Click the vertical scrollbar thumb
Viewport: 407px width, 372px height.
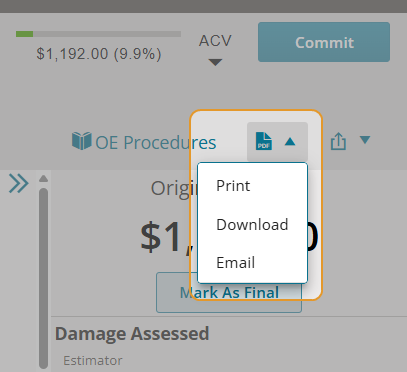[43, 278]
